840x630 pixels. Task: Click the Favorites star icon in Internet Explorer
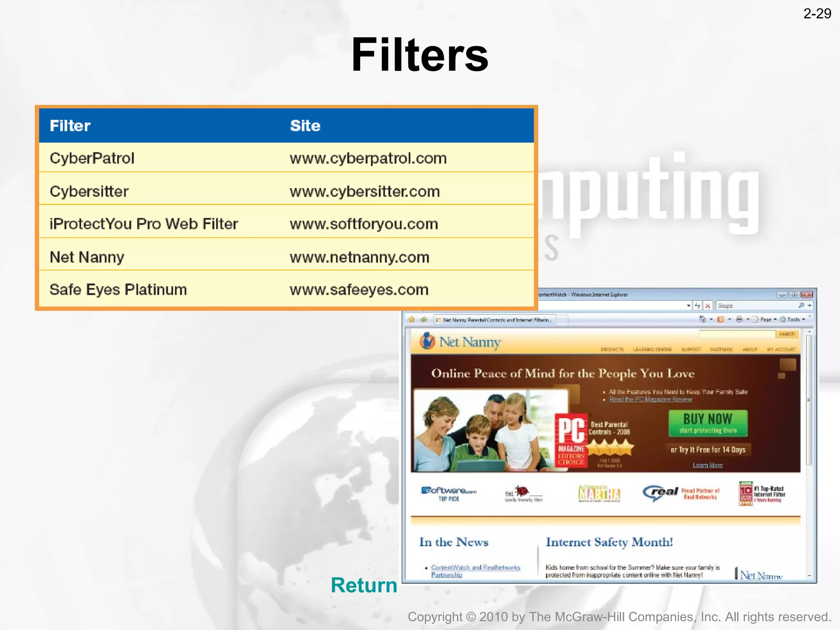[411, 319]
